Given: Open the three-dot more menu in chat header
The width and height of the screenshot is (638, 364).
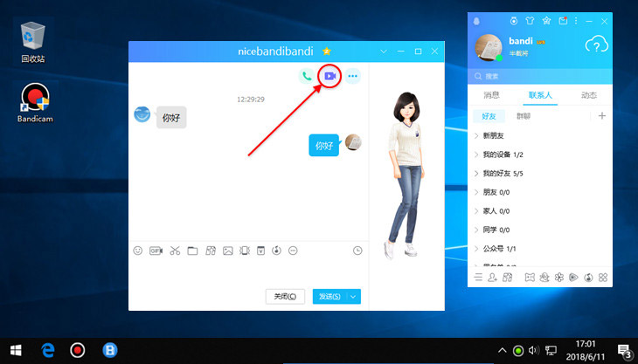Looking at the screenshot, I should click(353, 76).
